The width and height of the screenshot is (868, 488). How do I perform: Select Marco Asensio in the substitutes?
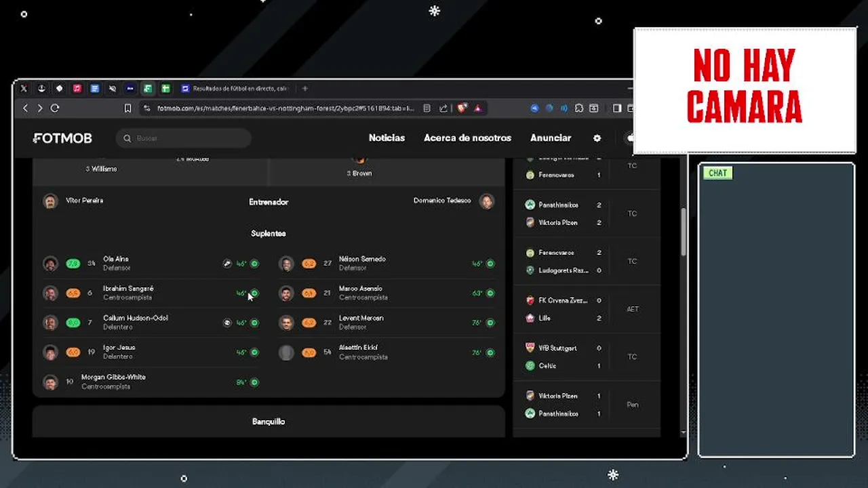click(387, 293)
